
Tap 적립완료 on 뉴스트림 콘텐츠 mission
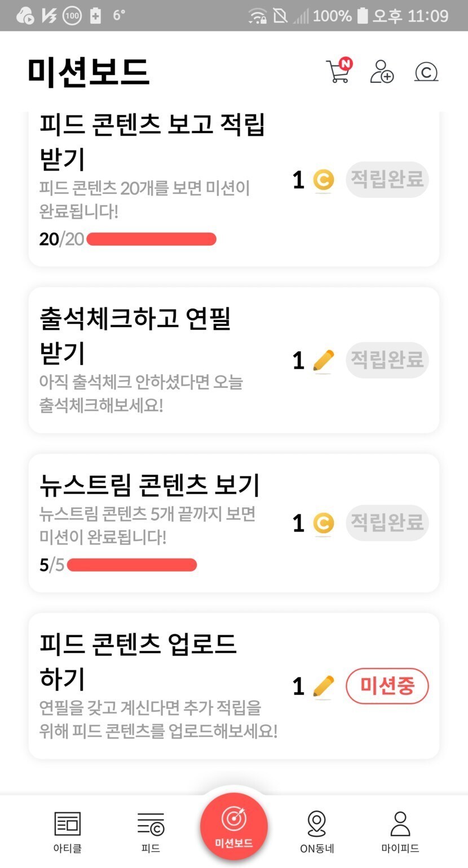click(x=387, y=522)
